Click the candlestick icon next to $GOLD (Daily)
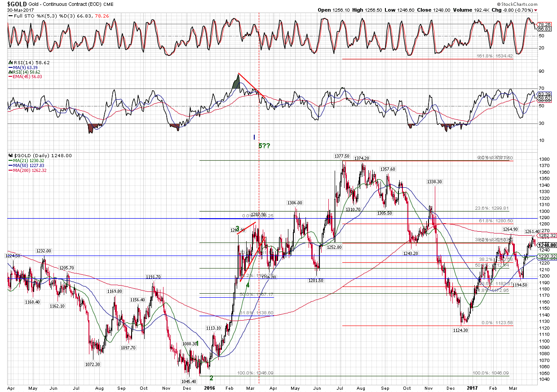 11,155
